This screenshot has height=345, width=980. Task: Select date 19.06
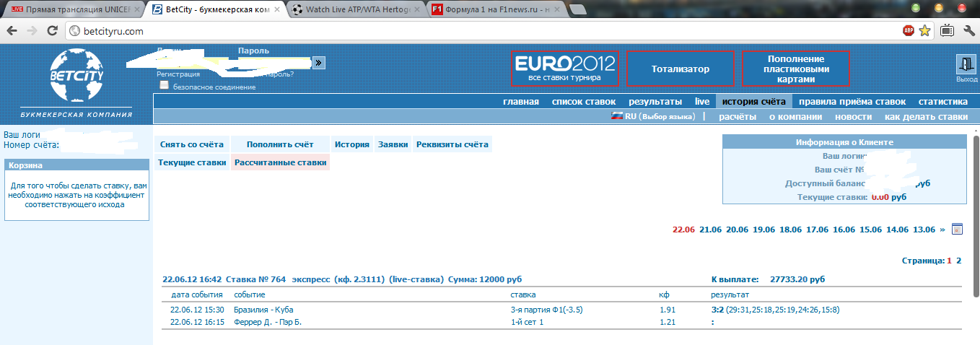pos(764,230)
